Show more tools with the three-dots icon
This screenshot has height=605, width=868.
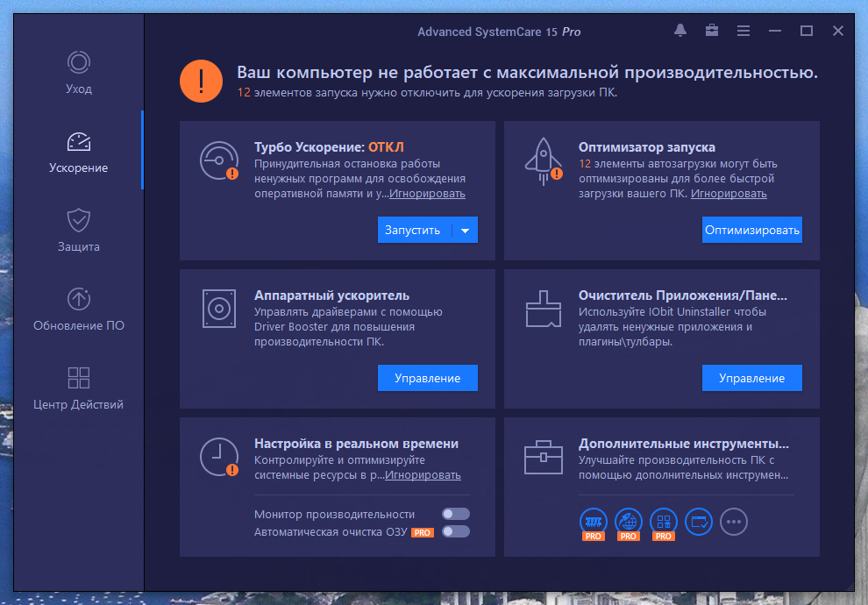point(734,521)
